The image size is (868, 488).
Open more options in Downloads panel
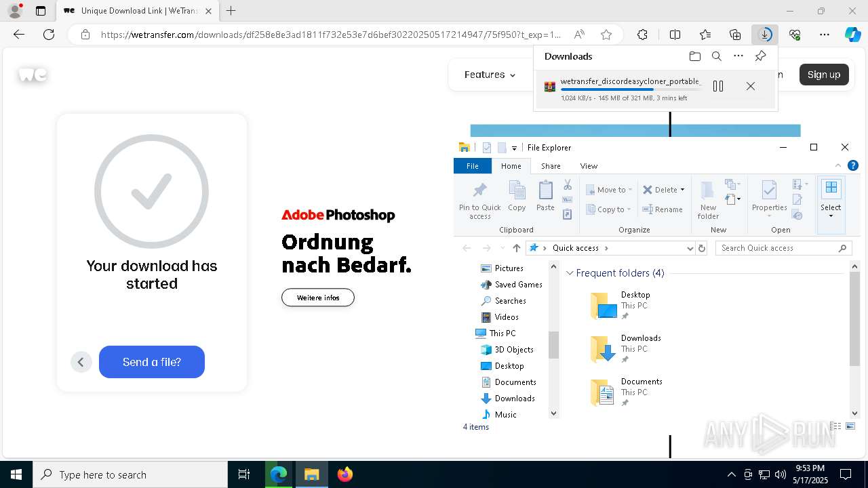738,56
